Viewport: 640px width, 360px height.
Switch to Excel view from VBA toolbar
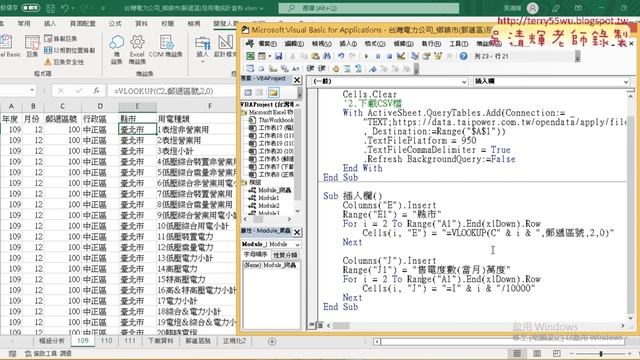point(250,56)
